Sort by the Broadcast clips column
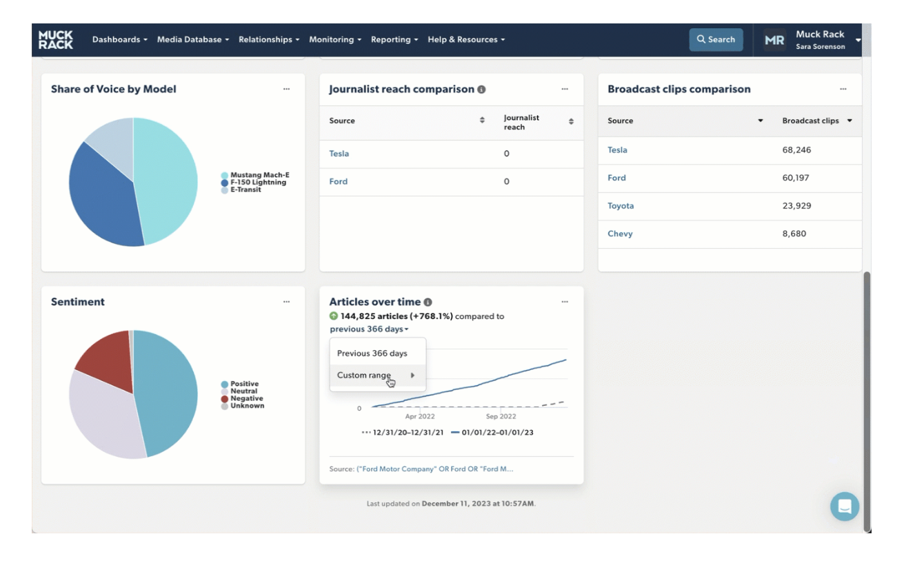This screenshot has height=565, width=924. pos(850,121)
